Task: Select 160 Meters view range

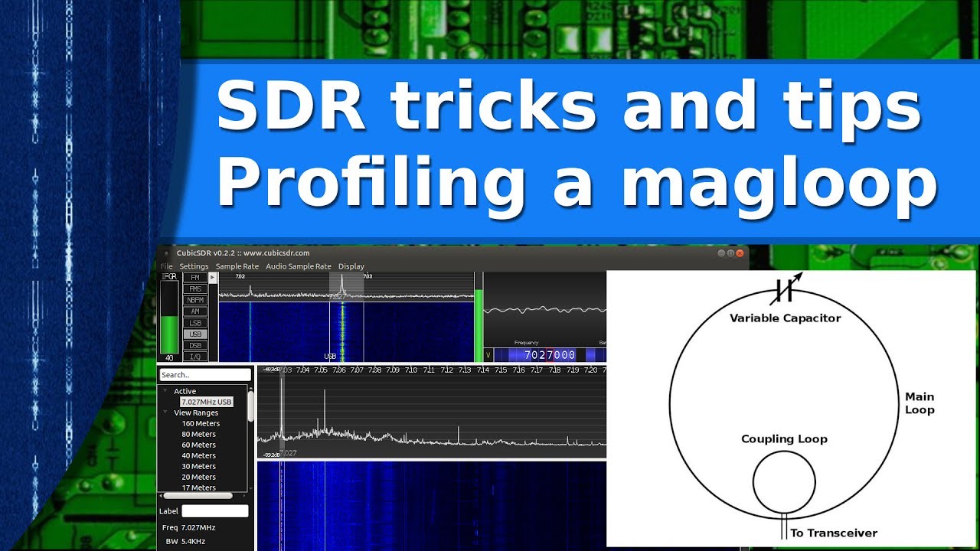Action: pyautogui.click(x=201, y=423)
